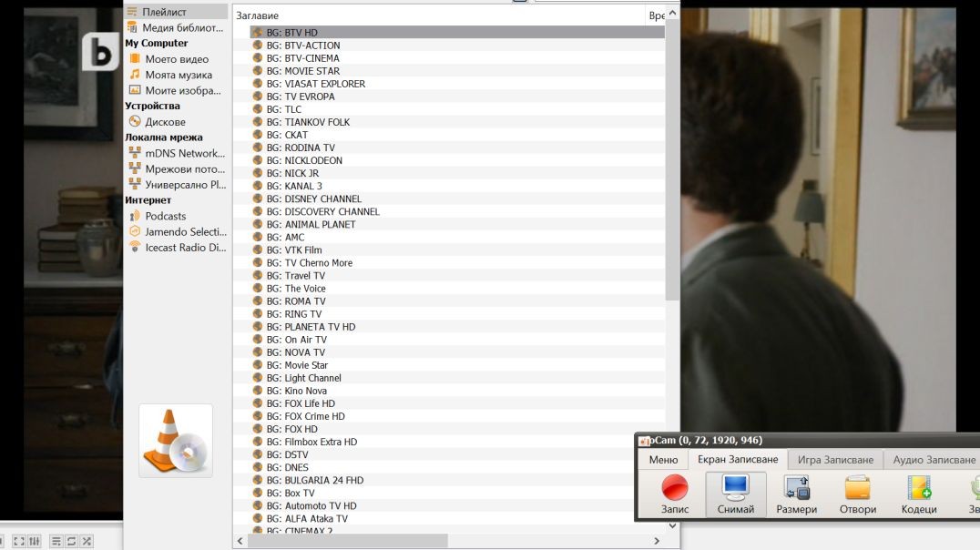Viewport: 980px width, 550px height.
Task: Select mDNS Network discovery in sidebar
Action: click(177, 153)
